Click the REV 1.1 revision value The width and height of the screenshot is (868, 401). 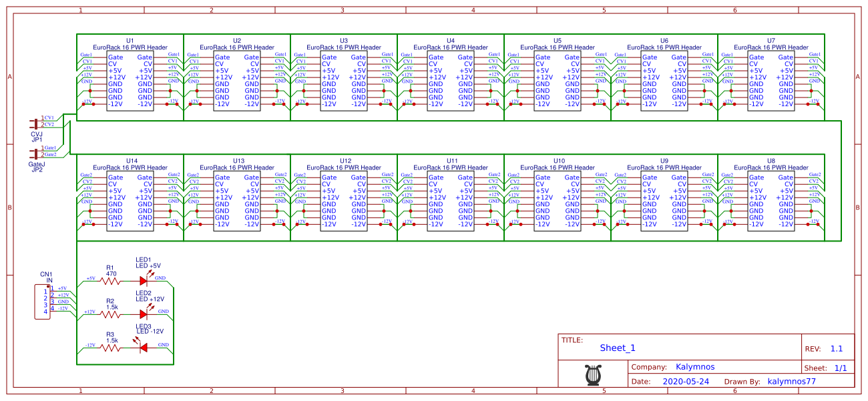click(x=836, y=349)
